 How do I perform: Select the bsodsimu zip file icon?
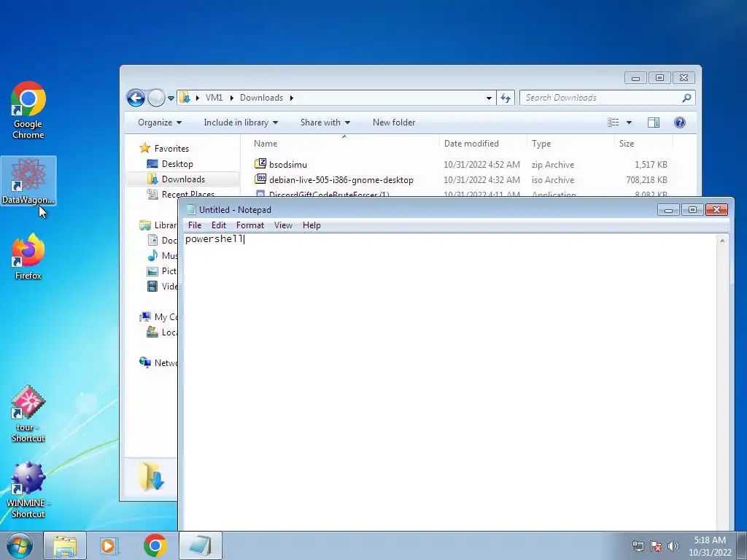coord(260,164)
